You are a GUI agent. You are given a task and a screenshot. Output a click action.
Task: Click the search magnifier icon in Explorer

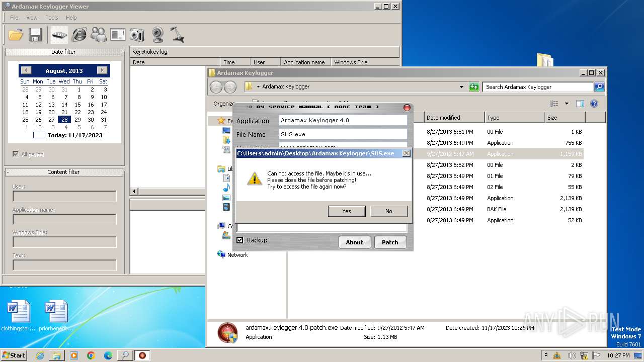pos(599,87)
